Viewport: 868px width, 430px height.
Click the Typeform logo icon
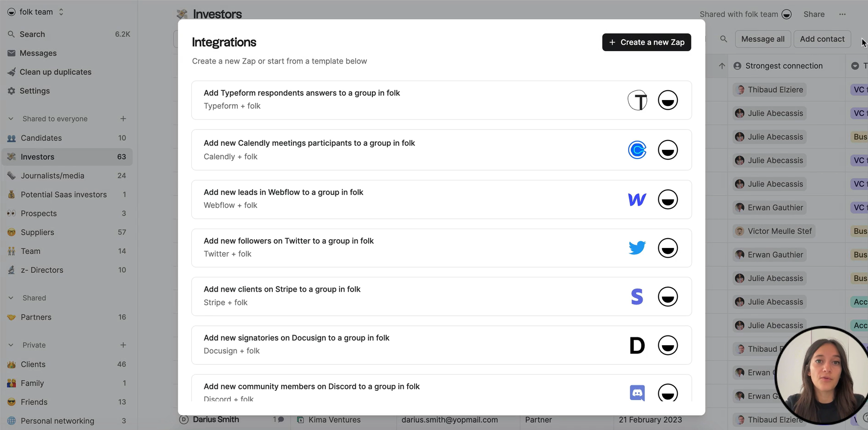(637, 100)
